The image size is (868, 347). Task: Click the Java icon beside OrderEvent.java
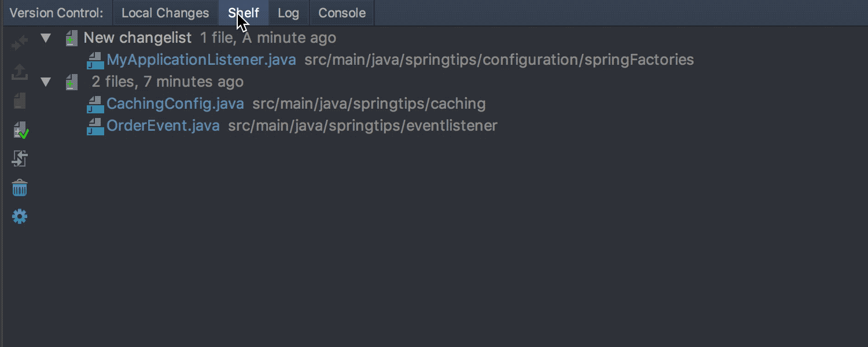(95, 127)
